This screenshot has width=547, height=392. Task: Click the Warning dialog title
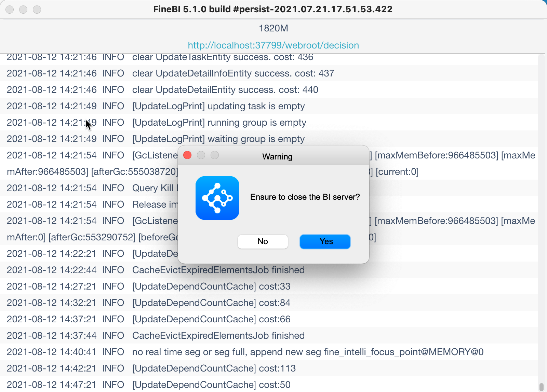pyautogui.click(x=277, y=157)
